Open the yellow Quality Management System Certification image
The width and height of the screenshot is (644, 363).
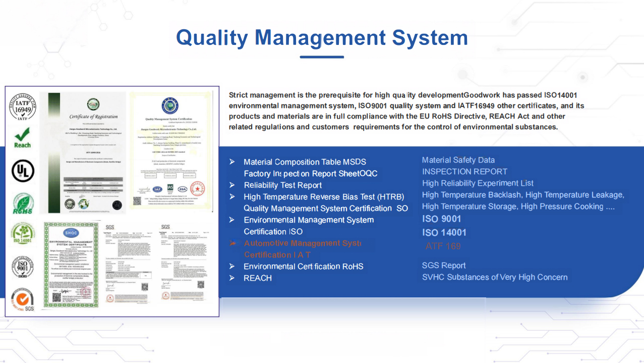tap(170, 151)
